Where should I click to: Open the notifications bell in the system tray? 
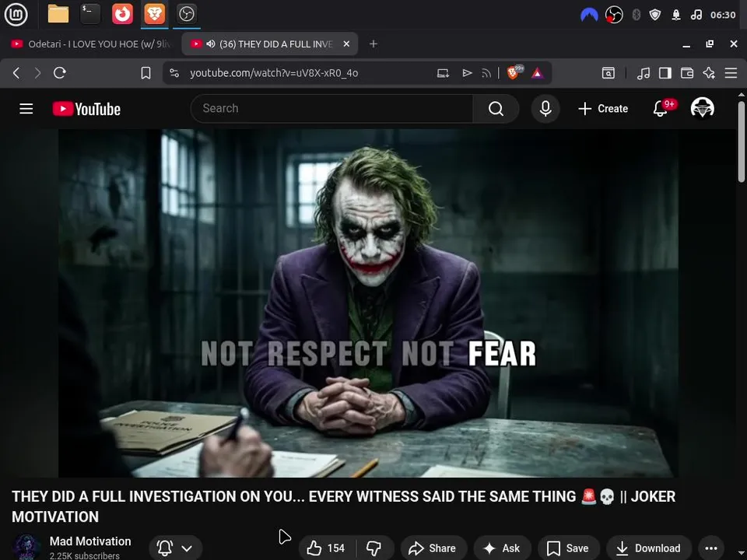(x=676, y=15)
